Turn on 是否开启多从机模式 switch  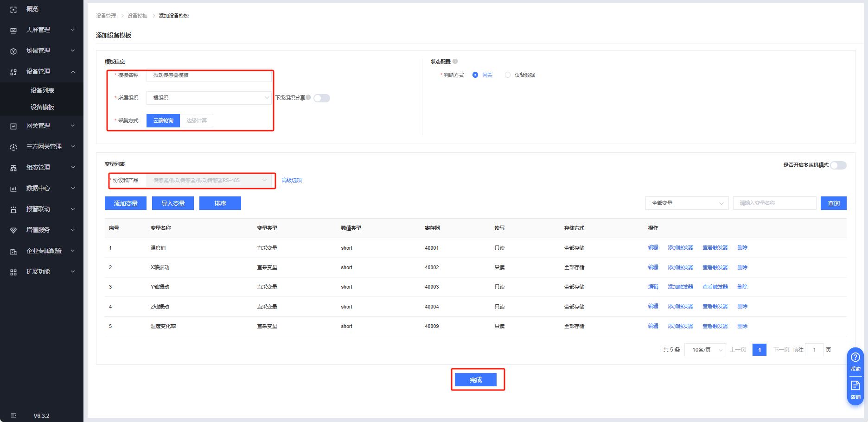(x=838, y=165)
